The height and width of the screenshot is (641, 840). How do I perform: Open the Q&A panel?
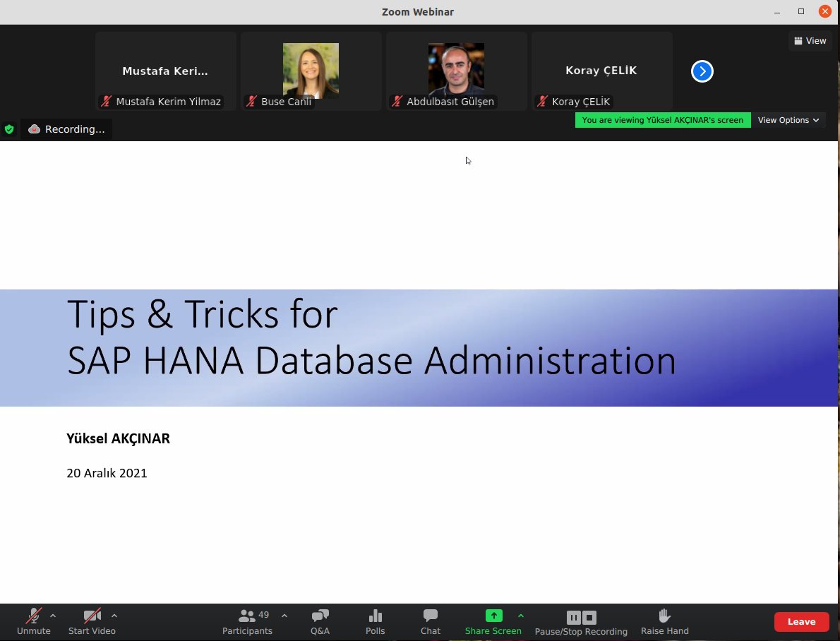(320, 622)
